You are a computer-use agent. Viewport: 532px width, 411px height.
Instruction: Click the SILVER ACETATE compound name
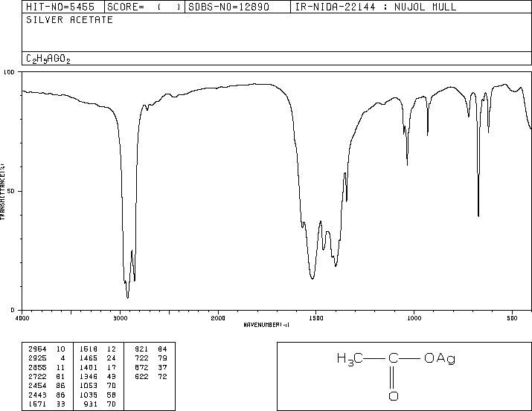click(69, 20)
